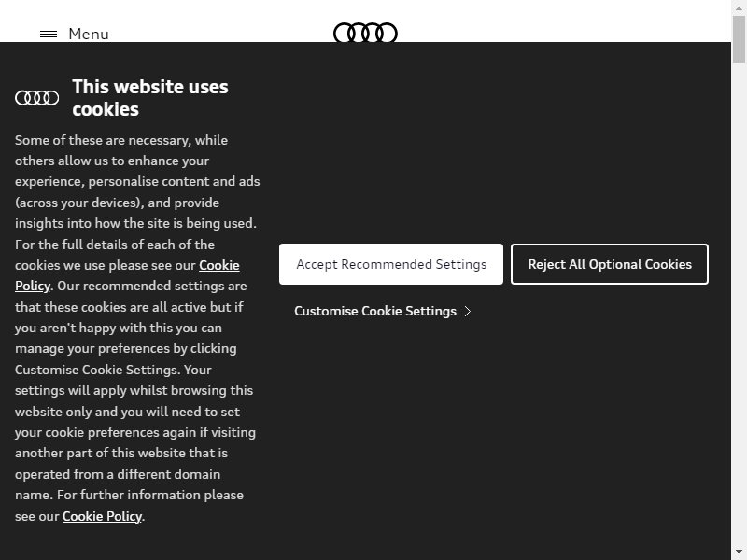Click the Menu label in the header
The image size is (747, 560).
coord(89,35)
